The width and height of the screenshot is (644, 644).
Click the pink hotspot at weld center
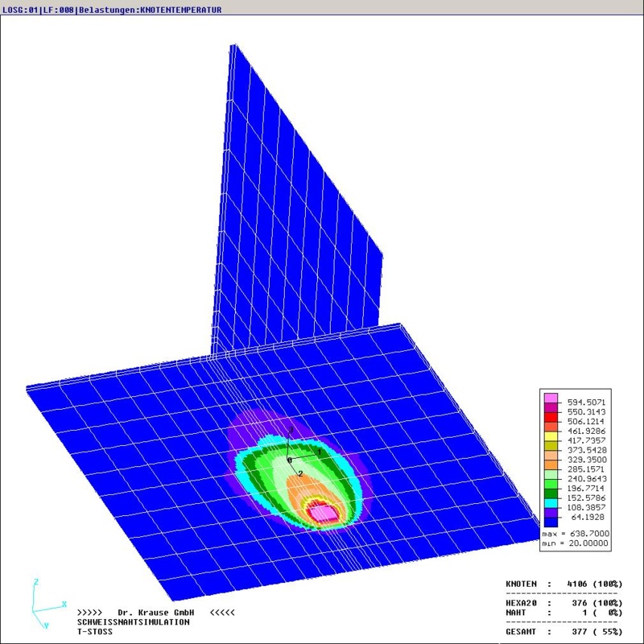pos(325,512)
